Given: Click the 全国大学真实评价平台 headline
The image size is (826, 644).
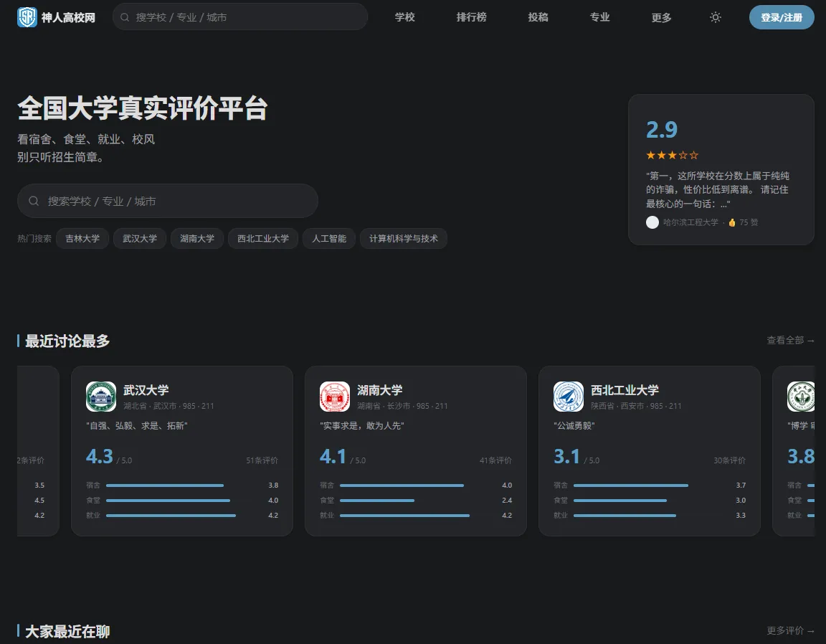Looking at the screenshot, I should pyautogui.click(x=143, y=108).
